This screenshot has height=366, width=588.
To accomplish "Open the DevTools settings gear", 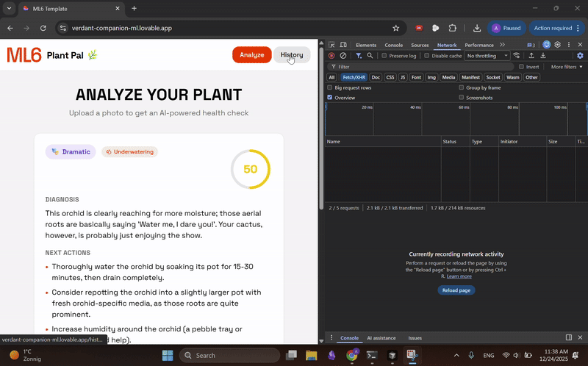I will point(558,45).
